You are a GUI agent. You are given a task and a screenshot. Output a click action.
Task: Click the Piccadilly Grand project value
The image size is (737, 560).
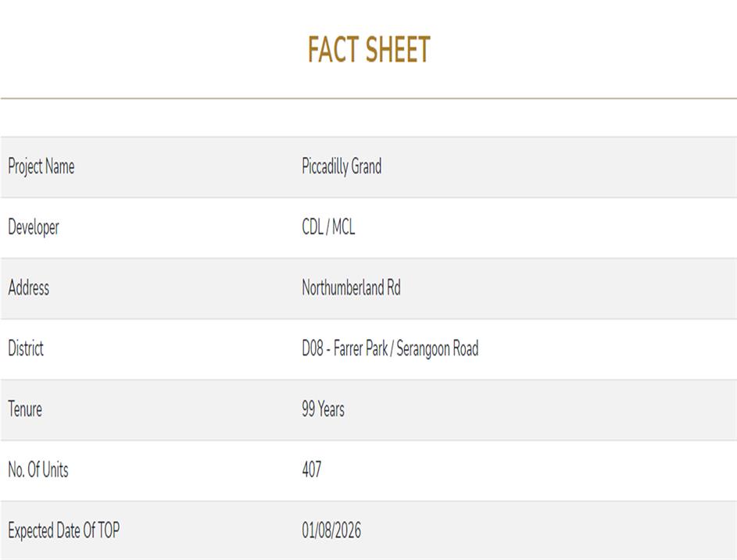(342, 166)
